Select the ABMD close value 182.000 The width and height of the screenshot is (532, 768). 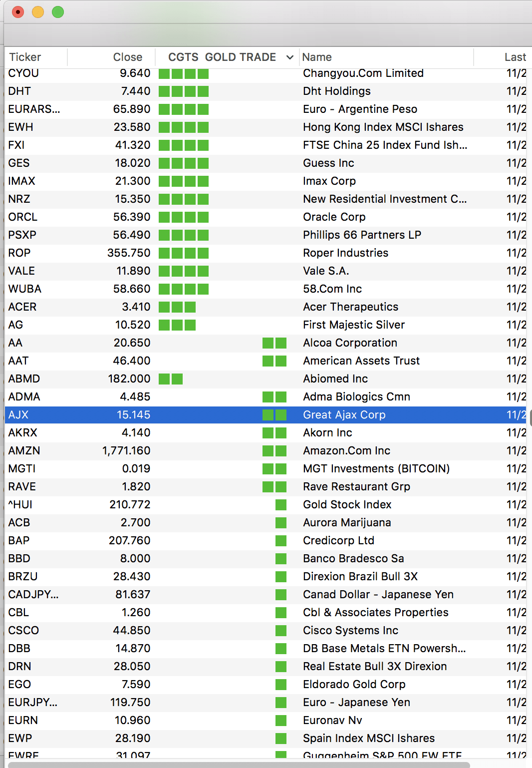click(129, 379)
